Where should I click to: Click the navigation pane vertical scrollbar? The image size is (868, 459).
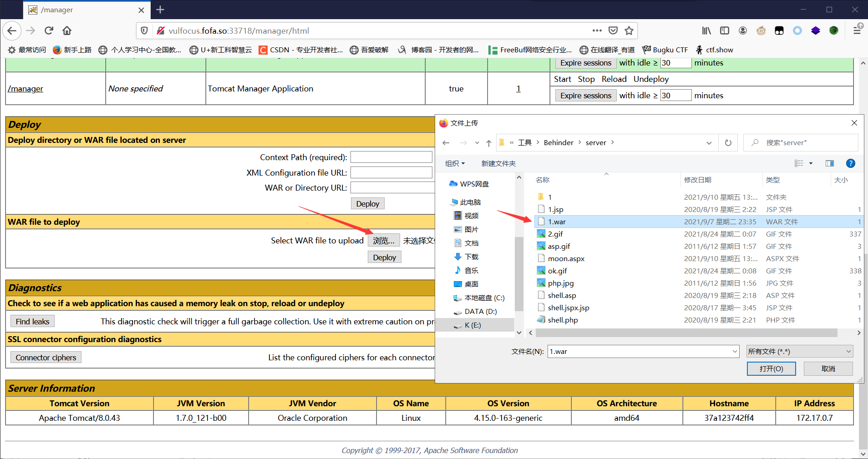tap(519, 273)
